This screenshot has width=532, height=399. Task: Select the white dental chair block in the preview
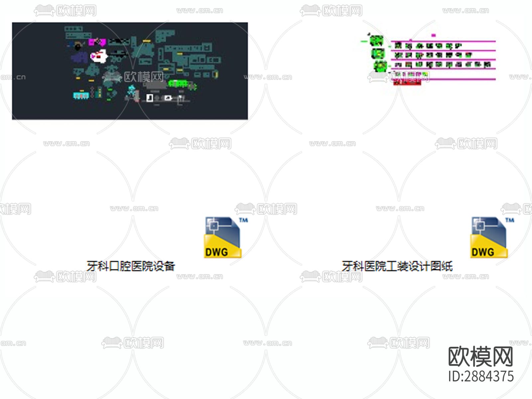[98, 56]
